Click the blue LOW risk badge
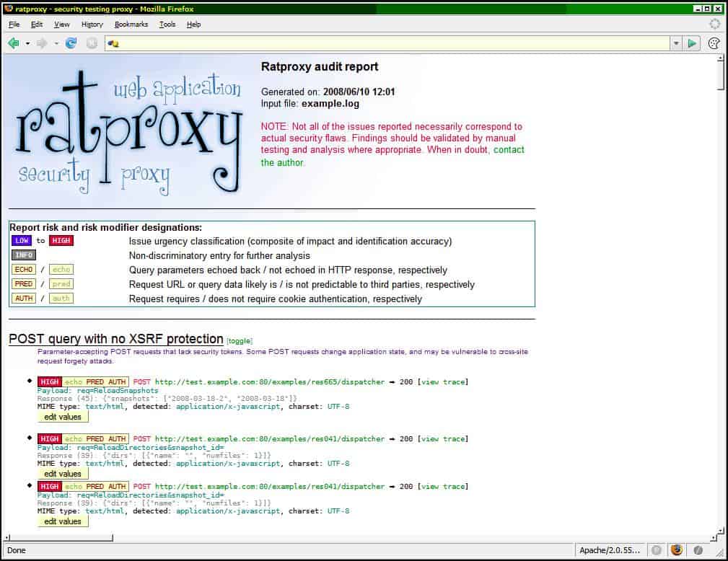728x561 pixels. [22, 240]
